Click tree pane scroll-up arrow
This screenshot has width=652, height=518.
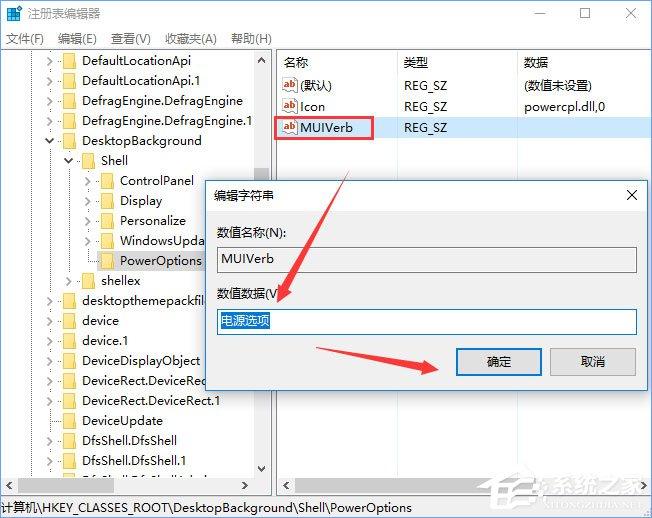click(262, 61)
